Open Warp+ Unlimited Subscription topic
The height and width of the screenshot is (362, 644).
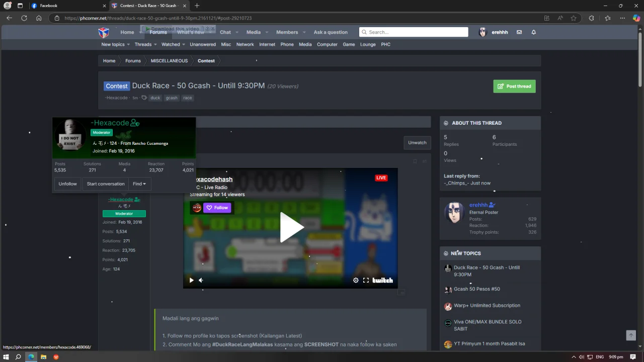(487, 306)
